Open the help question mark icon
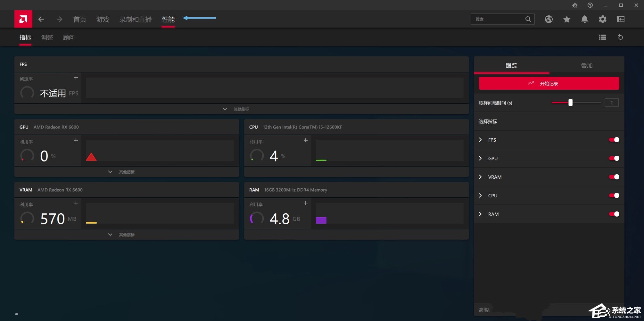The height and width of the screenshot is (321, 644). (590, 5)
